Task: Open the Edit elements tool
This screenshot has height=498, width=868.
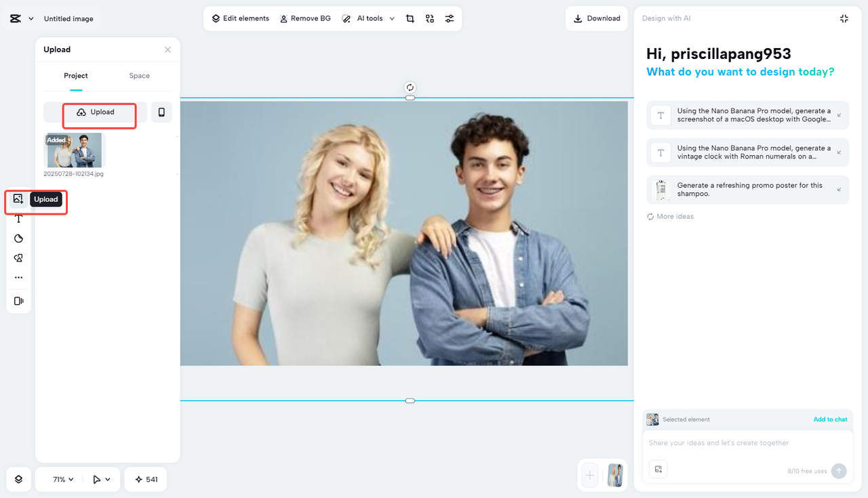Action: click(240, 18)
